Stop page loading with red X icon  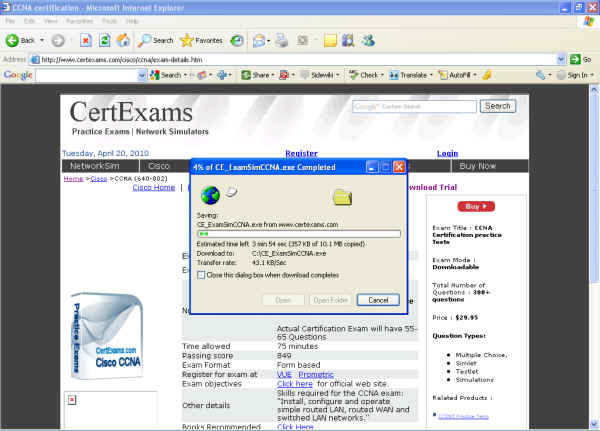pos(86,40)
